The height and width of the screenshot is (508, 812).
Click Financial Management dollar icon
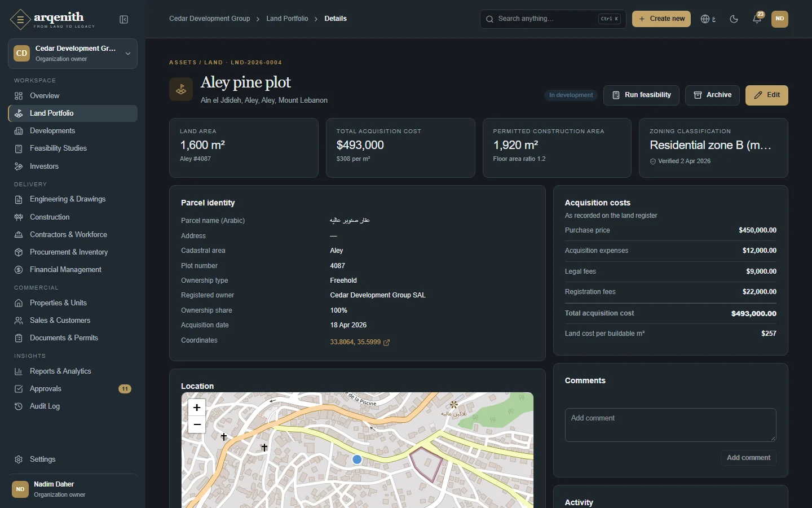point(19,270)
